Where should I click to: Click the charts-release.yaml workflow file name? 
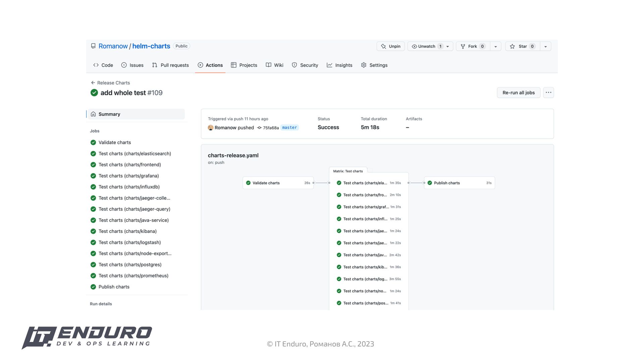(233, 155)
